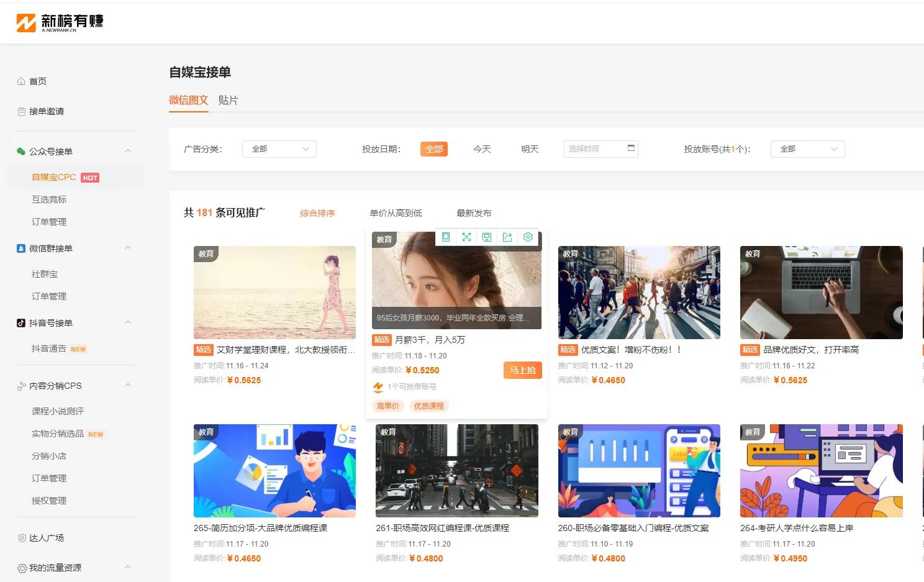This screenshot has height=582, width=924.
Task: Click the 马上抢 grab order button
Action: point(522,370)
